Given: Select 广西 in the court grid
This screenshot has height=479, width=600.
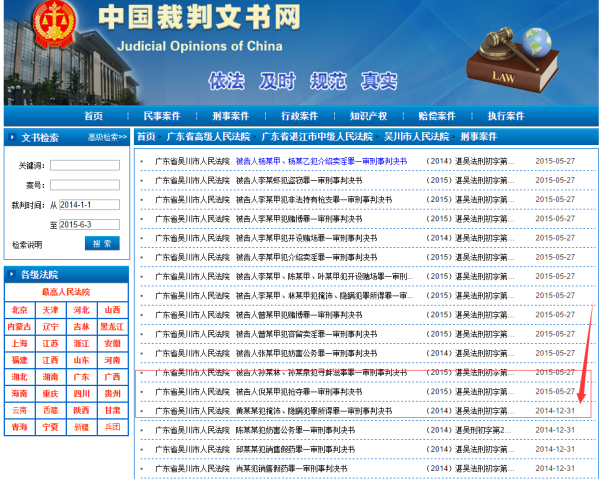Looking at the screenshot, I should pos(112,377).
